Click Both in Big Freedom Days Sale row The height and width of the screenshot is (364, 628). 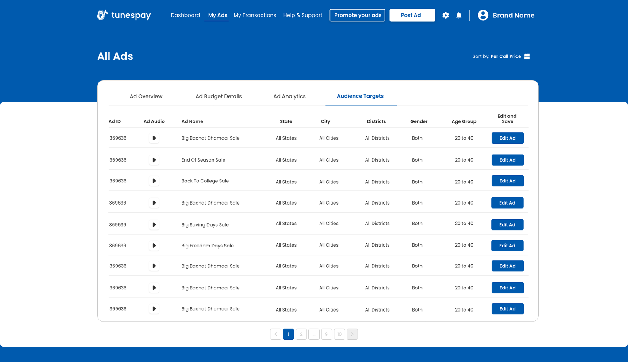[x=417, y=245]
